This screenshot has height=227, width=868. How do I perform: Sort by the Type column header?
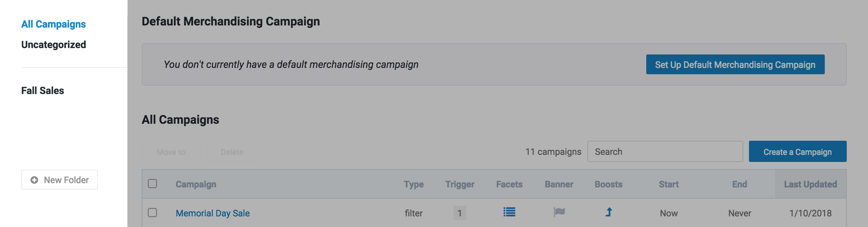[413, 184]
